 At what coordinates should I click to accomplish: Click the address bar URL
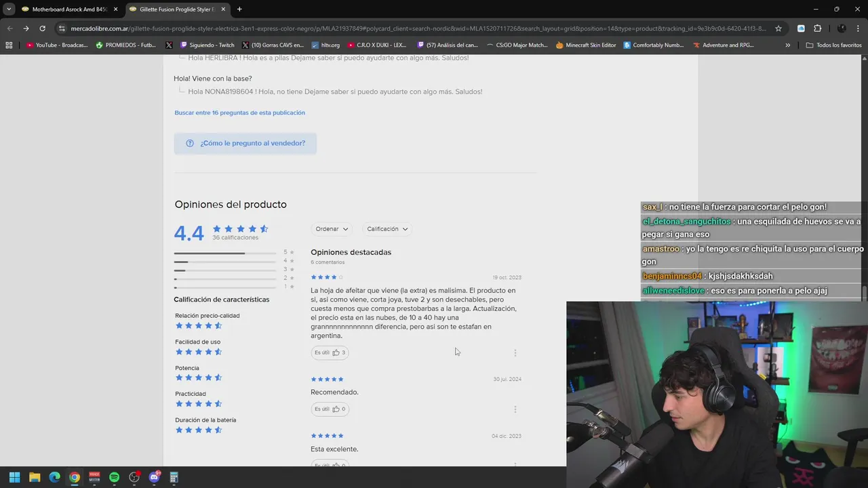pos(418,28)
